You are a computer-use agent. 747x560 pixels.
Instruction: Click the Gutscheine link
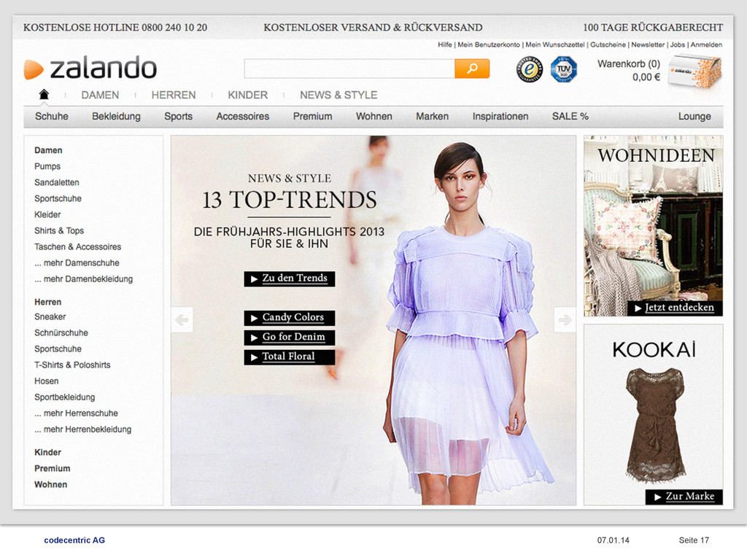pos(608,44)
